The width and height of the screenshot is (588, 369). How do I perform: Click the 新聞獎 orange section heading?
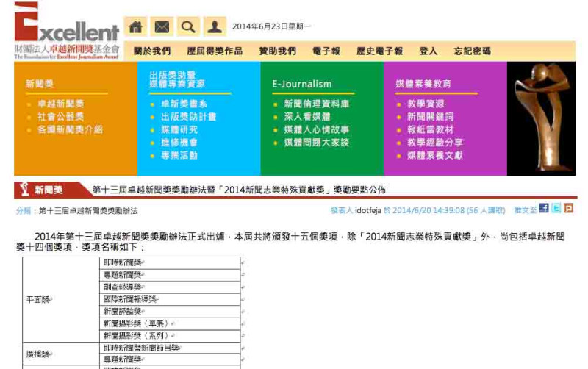coord(40,84)
